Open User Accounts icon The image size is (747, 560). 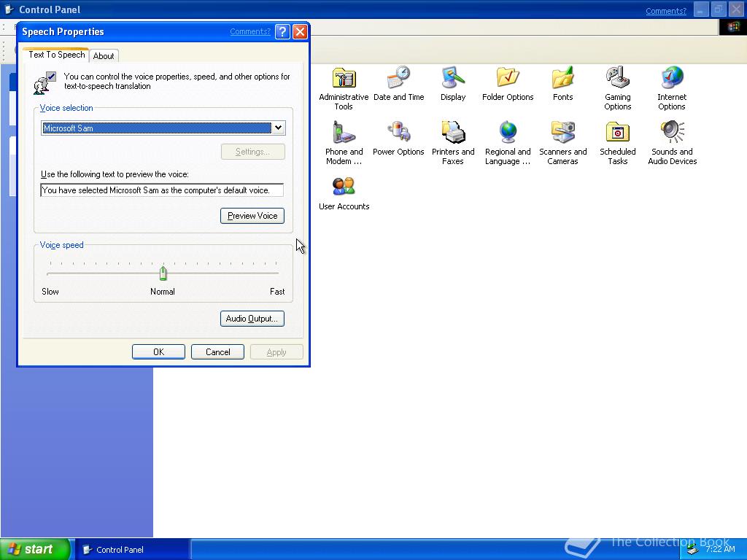point(344,193)
